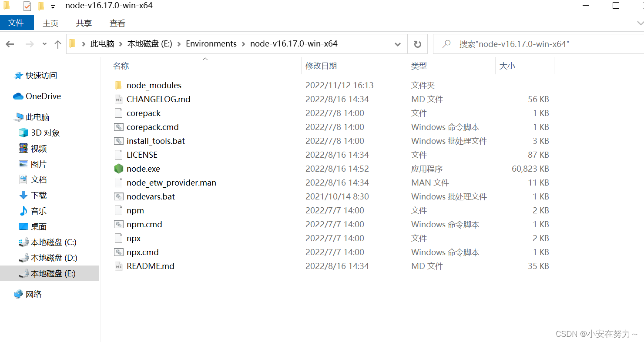
Task: Click the Quick Access star icon
Action: [x=18, y=76]
